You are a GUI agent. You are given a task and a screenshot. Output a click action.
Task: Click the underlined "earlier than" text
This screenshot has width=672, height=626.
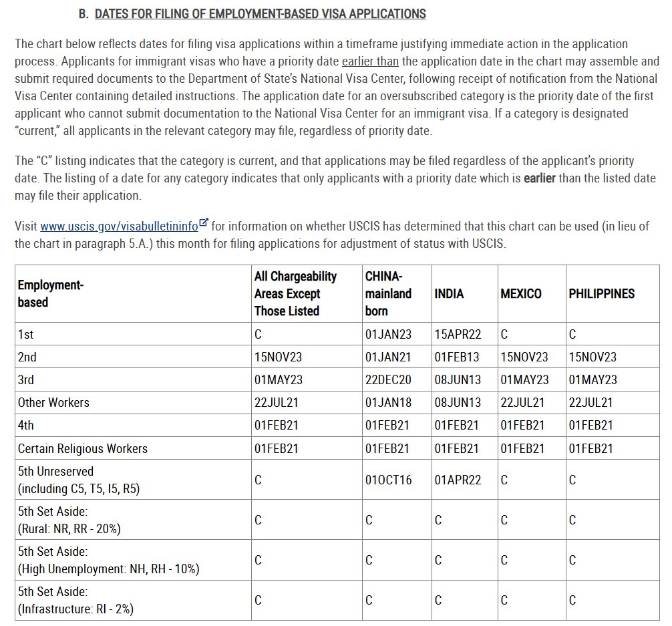point(370,61)
